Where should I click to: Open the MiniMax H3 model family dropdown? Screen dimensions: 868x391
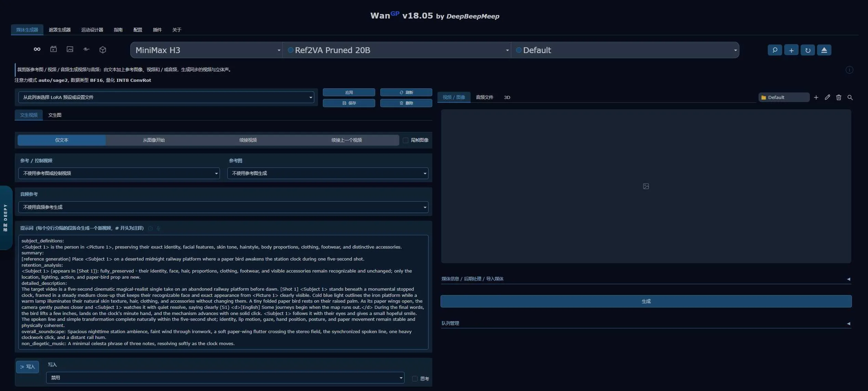point(207,50)
